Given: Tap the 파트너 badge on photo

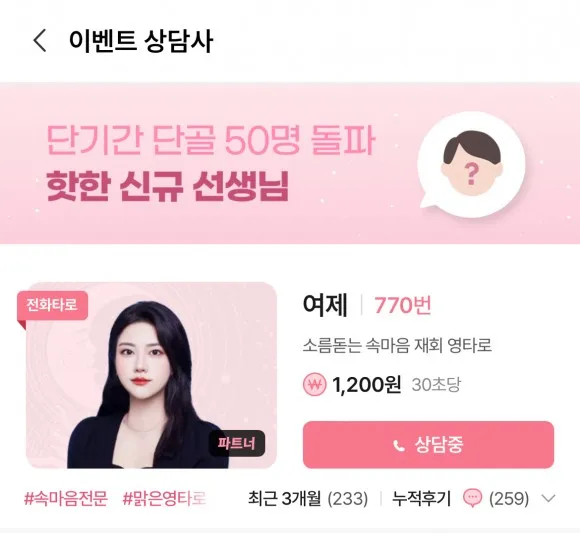Looking at the screenshot, I should tap(237, 443).
